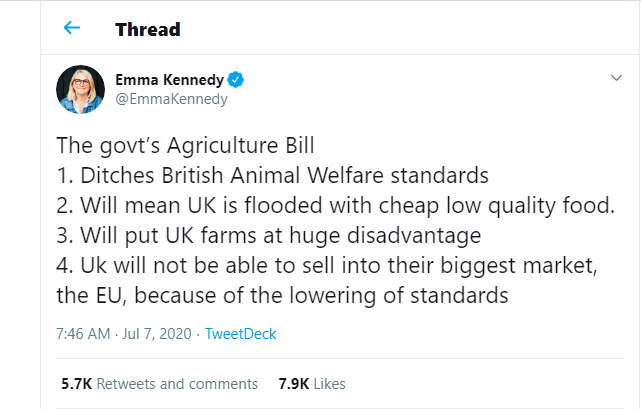Screen dimensions: 641x409
Task: Click the line about UK farms disadvantage
Action: 269,236
